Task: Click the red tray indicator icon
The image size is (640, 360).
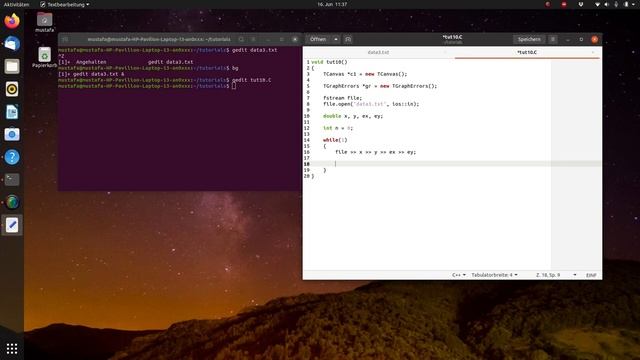Action: pos(564,4)
